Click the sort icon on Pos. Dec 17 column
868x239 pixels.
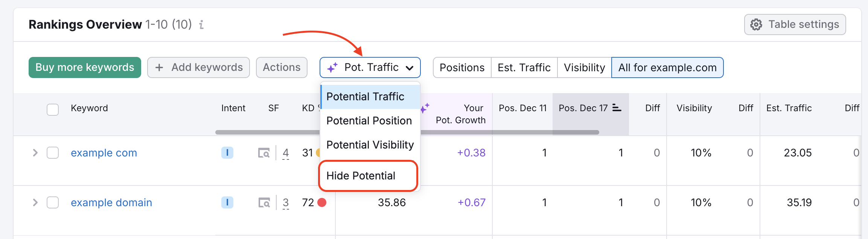pos(616,108)
